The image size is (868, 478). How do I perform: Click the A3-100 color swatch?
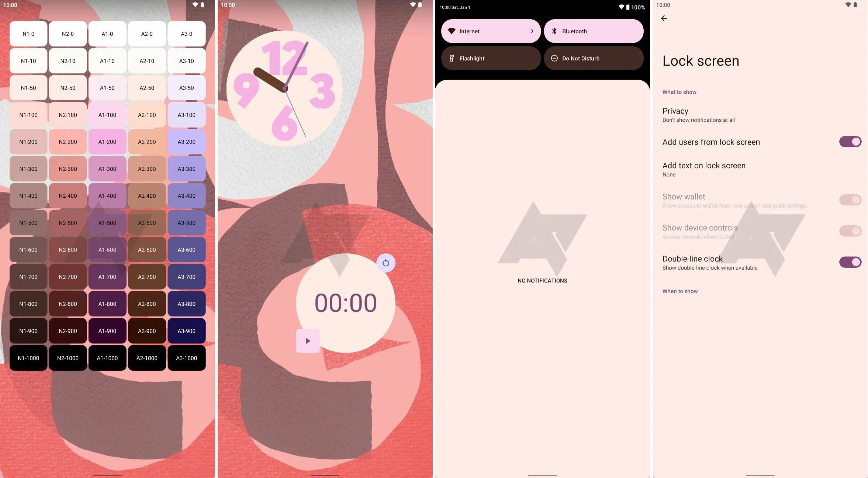click(x=187, y=115)
